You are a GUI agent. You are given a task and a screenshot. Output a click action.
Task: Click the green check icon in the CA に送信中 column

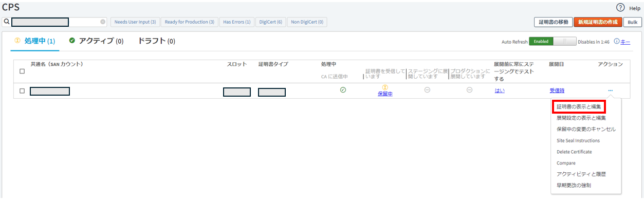click(343, 90)
